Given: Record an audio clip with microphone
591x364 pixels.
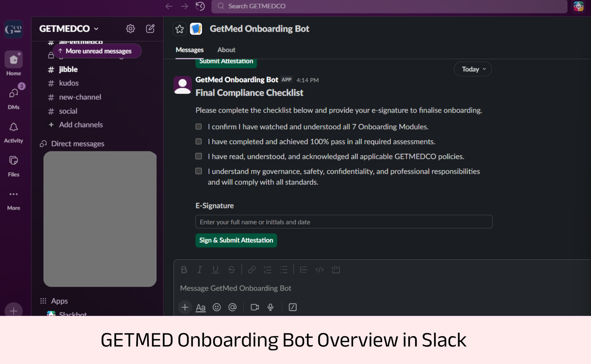Looking at the screenshot, I should pos(270,307).
